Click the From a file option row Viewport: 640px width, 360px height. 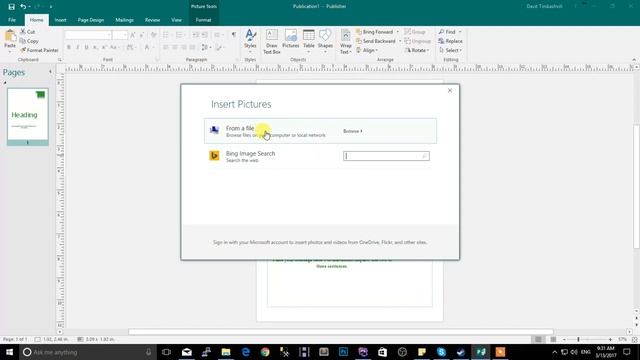pyautogui.click(x=320, y=131)
